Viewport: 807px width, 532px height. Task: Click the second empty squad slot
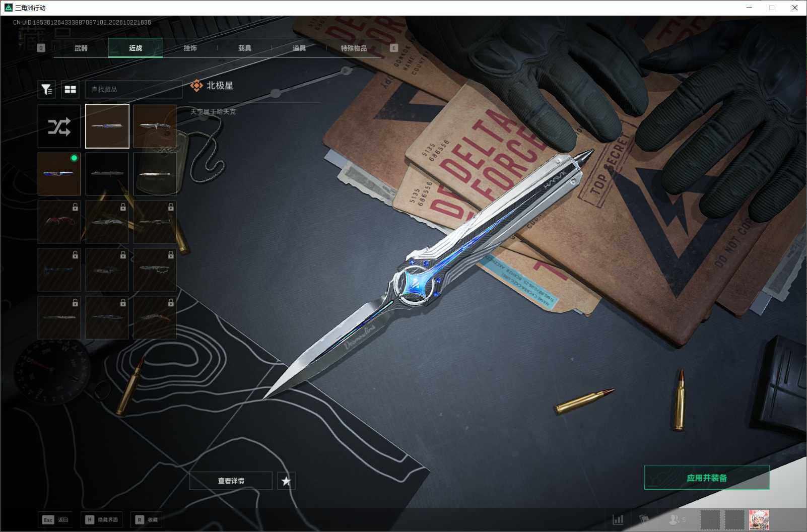coord(734,519)
